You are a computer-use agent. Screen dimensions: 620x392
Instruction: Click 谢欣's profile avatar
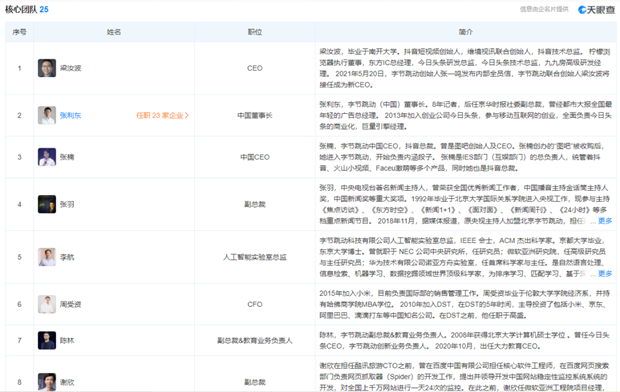pyautogui.click(x=47, y=382)
